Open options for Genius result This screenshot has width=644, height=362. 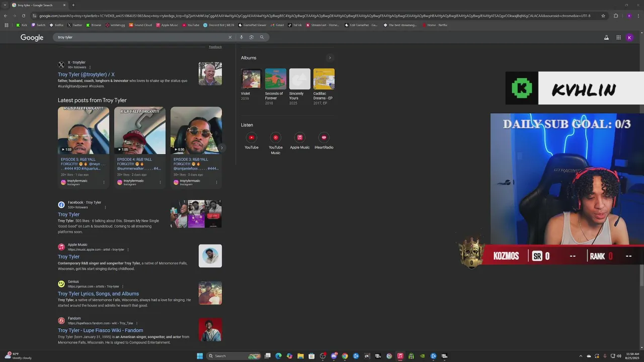[x=122, y=287]
